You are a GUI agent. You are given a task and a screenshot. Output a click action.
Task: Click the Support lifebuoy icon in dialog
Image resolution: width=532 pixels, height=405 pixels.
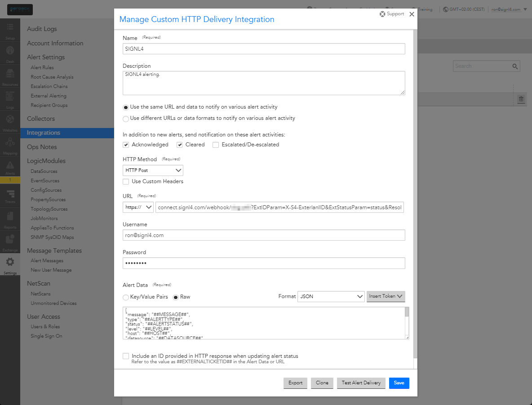[382, 14]
